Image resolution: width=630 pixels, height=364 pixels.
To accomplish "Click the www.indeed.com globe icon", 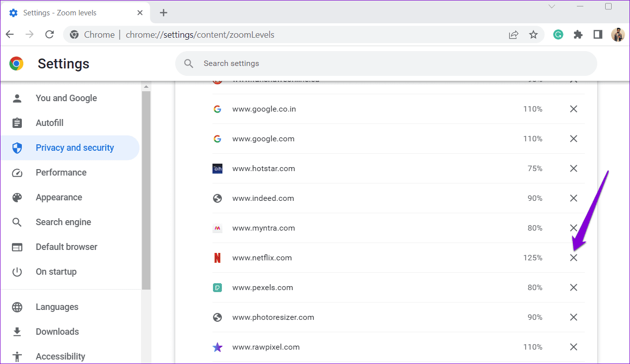I will coord(217,198).
